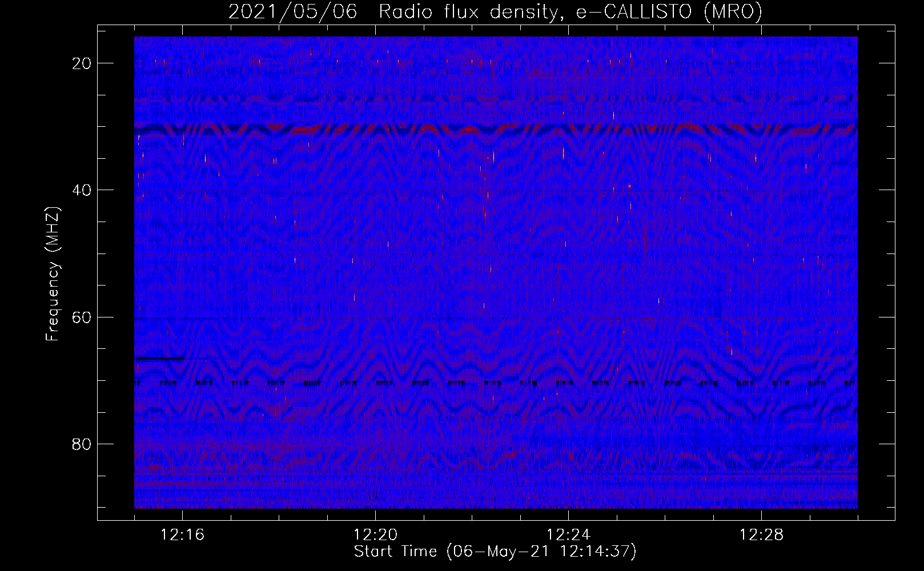Screen dimensions: 924x571
Task: Click the "12:20" time tick label
Action: (375, 534)
